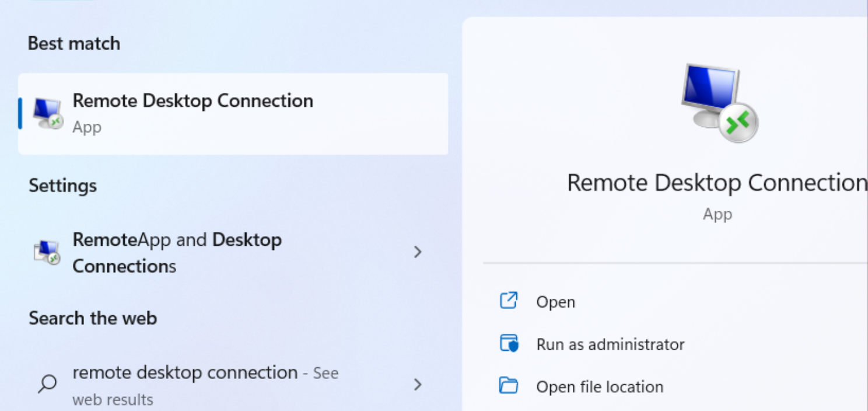
Task: Select the Best match heading
Action: click(x=73, y=43)
